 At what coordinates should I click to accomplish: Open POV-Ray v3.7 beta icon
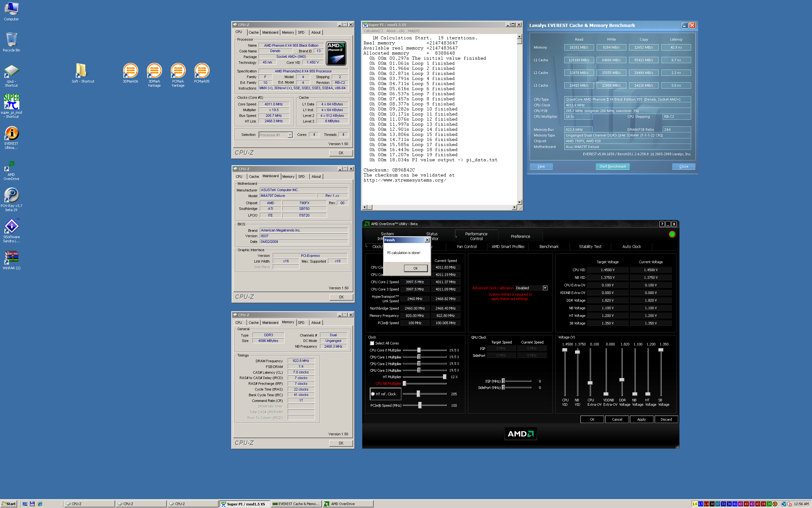(x=11, y=200)
